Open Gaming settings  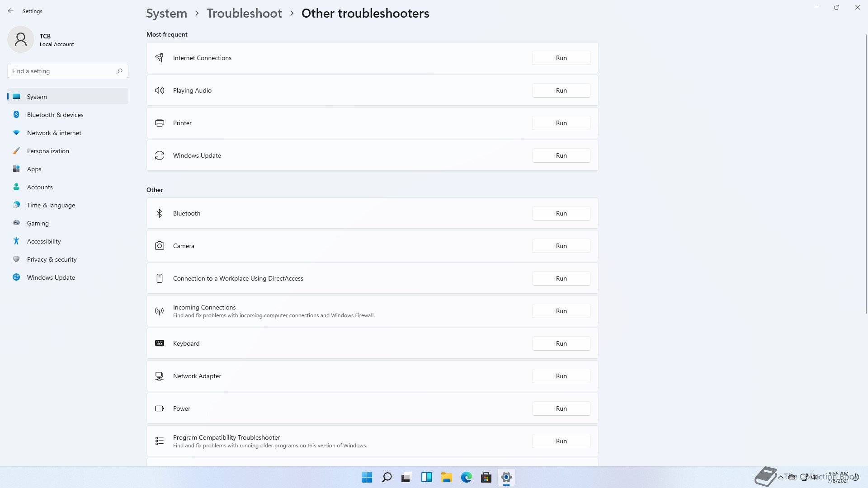(68, 223)
